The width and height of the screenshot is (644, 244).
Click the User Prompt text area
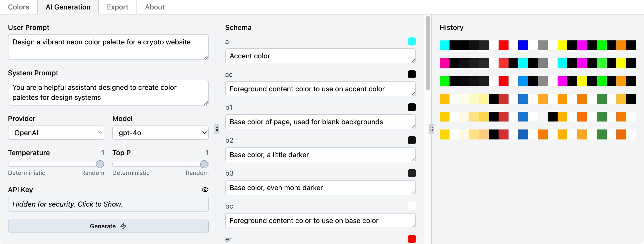tap(108, 47)
